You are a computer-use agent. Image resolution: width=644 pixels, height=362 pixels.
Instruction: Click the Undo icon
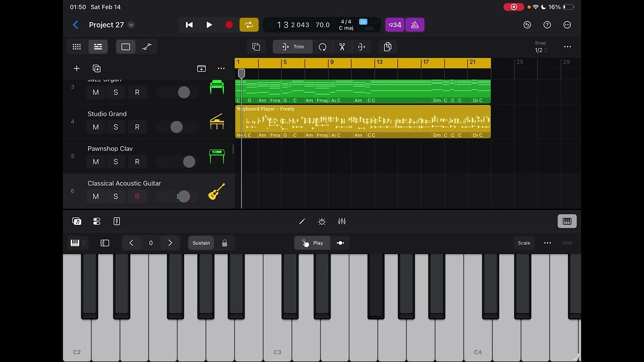(x=527, y=25)
